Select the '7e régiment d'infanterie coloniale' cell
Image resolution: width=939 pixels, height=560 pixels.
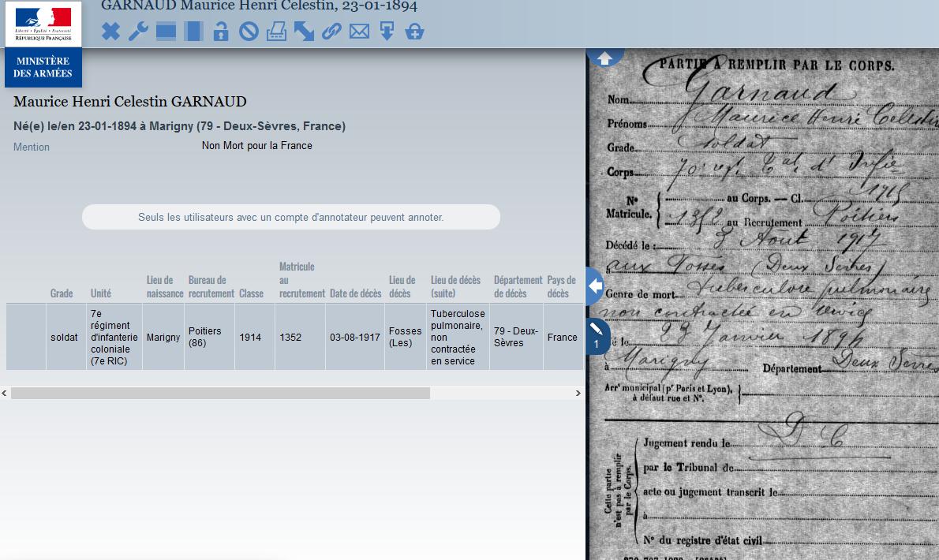coord(114,337)
